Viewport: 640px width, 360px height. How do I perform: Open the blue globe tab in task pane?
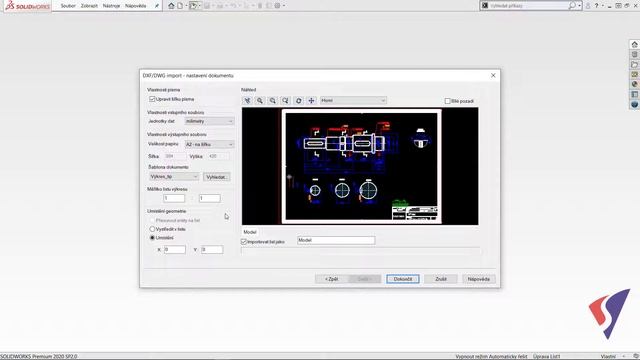634,104
